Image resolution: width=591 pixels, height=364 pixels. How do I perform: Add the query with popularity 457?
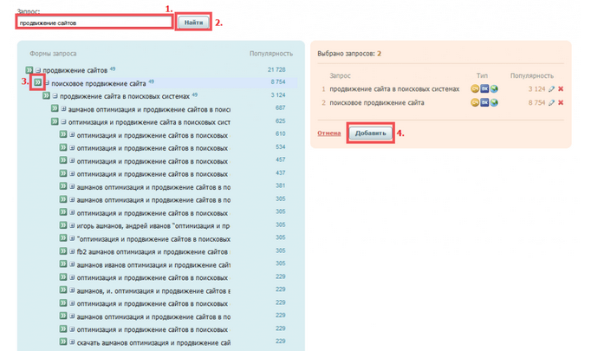pyautogui.click(x=63, y=160)
